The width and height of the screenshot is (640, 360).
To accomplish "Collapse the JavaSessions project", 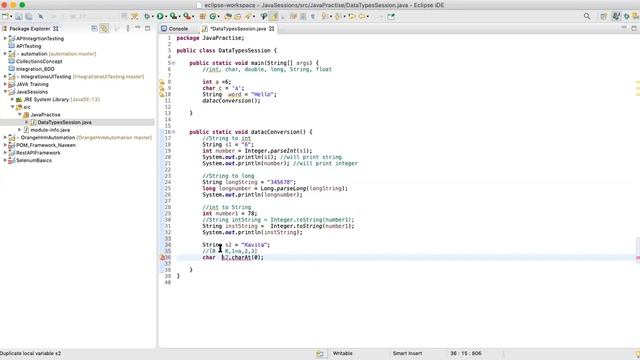I will coord(5,92).
